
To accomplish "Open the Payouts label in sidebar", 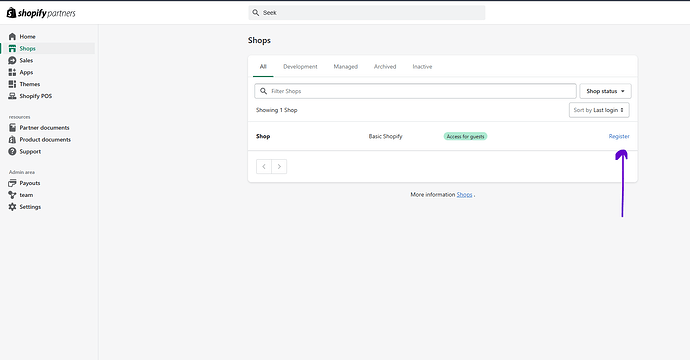I will (29, 183).
